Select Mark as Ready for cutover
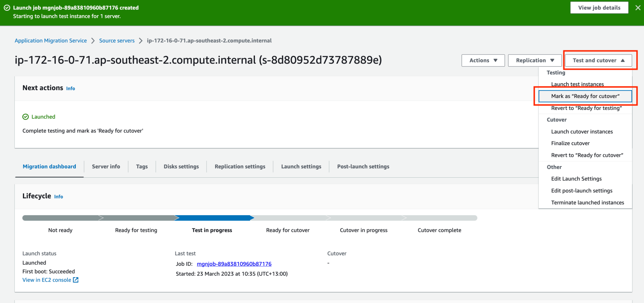 tap(585, 96)
